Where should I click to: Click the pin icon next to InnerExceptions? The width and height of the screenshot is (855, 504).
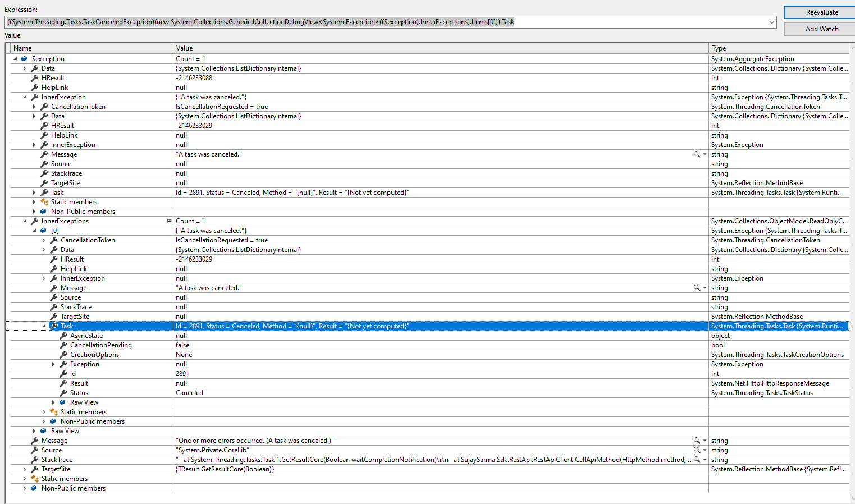(168, 221)
